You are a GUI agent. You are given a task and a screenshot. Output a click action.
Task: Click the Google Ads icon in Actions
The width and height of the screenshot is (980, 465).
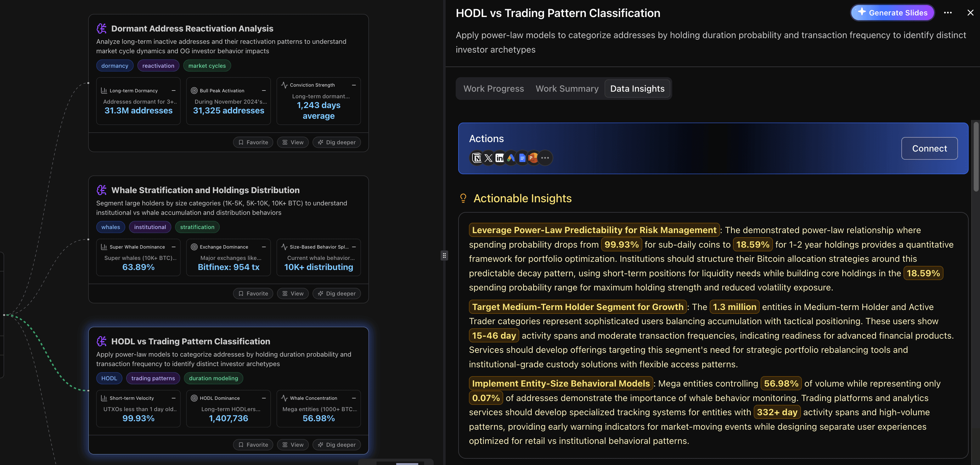511,158
